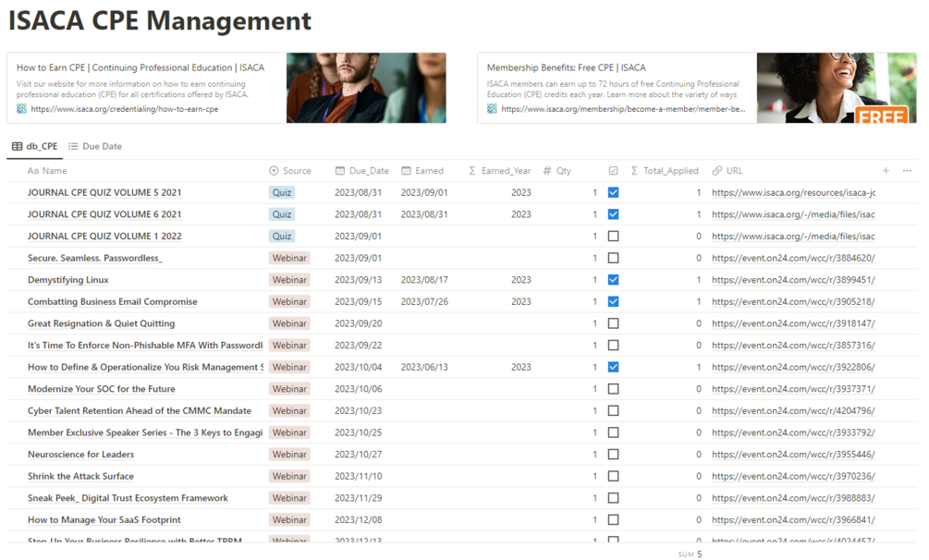Open the on24 URL ending 3899451 for Demystifying Linux
The image size is (929, 560).
(793, 280)
